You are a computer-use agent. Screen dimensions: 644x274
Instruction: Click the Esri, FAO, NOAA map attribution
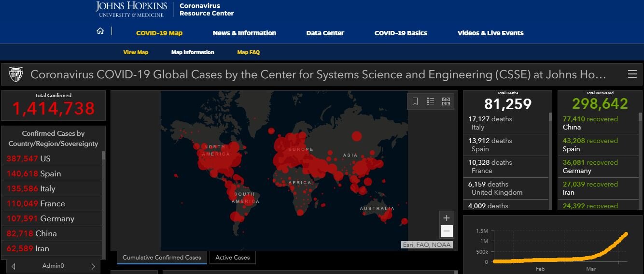[x=427, y=245]
